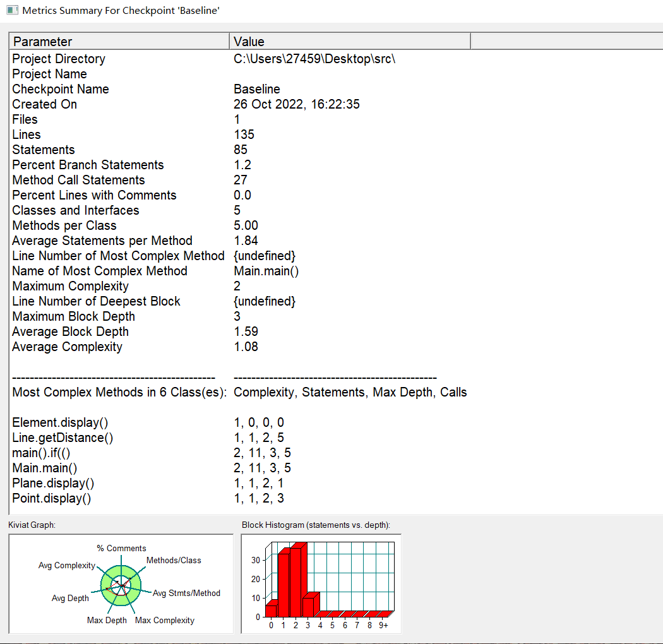Click the comments percentage value 0.0
Screen dimensions: 663x644
click(242, 195)
